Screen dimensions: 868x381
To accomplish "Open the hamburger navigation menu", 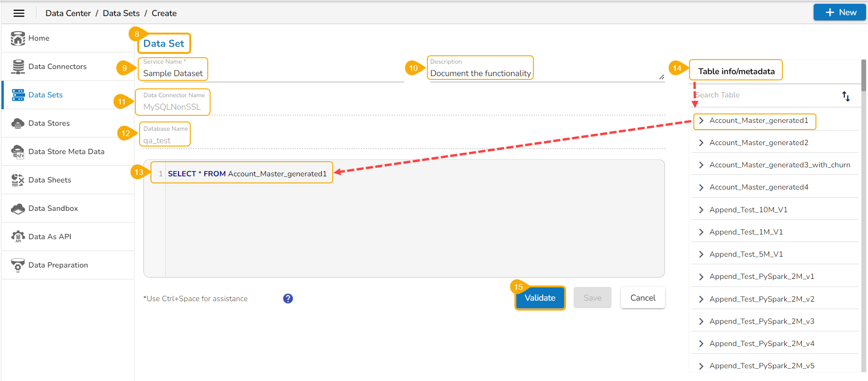I will click(19, 13).
